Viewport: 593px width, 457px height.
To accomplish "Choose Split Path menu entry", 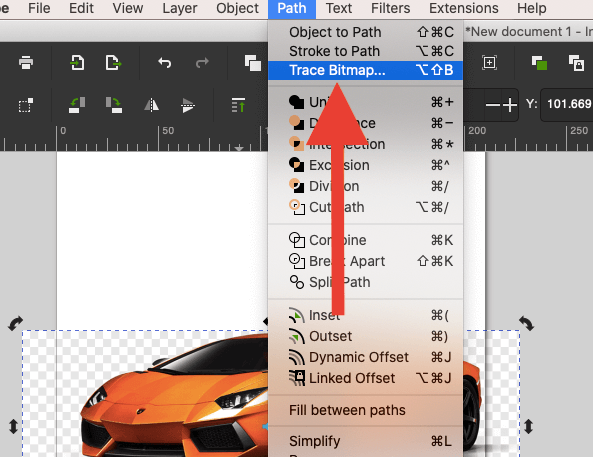I will [x=365, y=282].
